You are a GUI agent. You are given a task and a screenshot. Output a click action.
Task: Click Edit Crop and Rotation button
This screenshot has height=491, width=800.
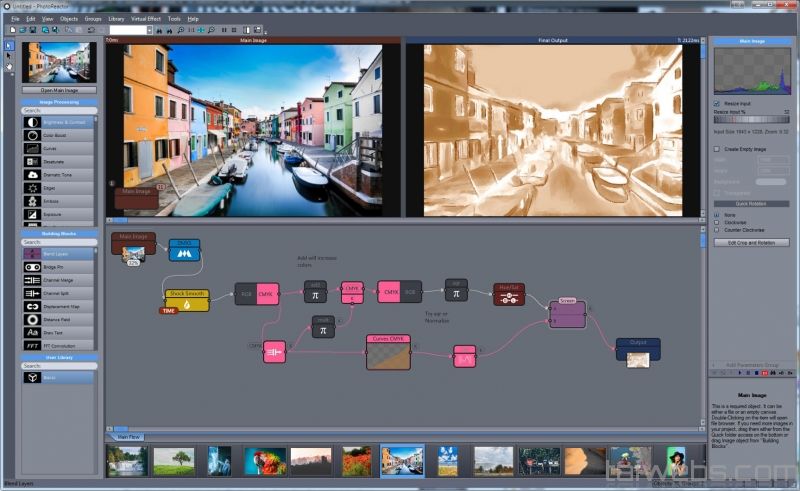coord(751,243)
